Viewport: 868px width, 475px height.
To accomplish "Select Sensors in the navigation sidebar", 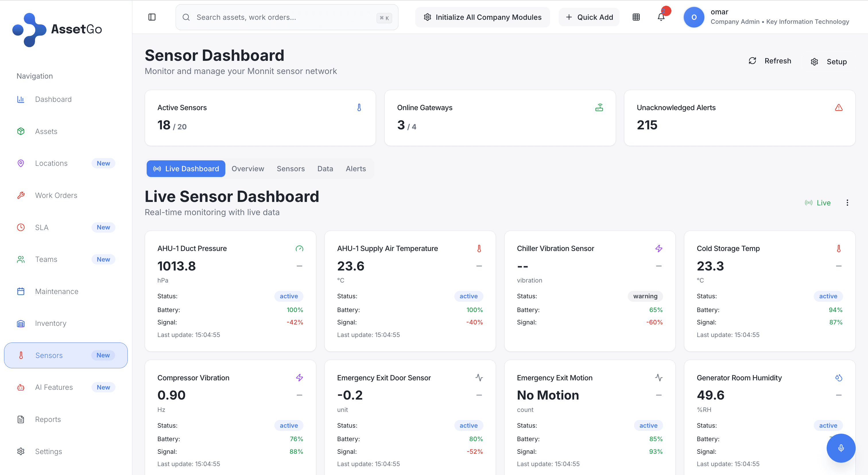I will point(49,355).
